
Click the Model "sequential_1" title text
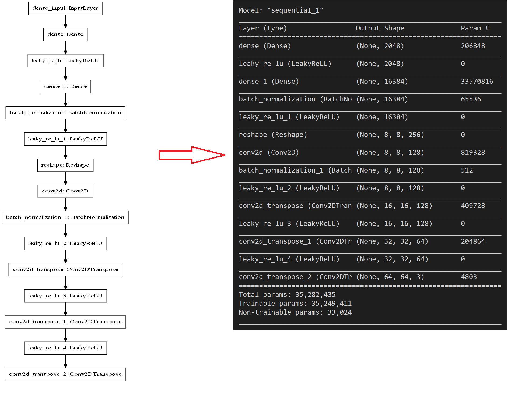[x=281, y=10]
